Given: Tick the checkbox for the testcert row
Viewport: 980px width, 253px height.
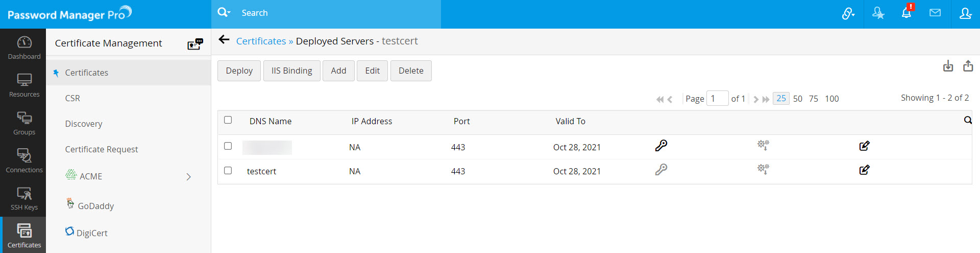Looking at the screenshot, I should click(228, 171).
